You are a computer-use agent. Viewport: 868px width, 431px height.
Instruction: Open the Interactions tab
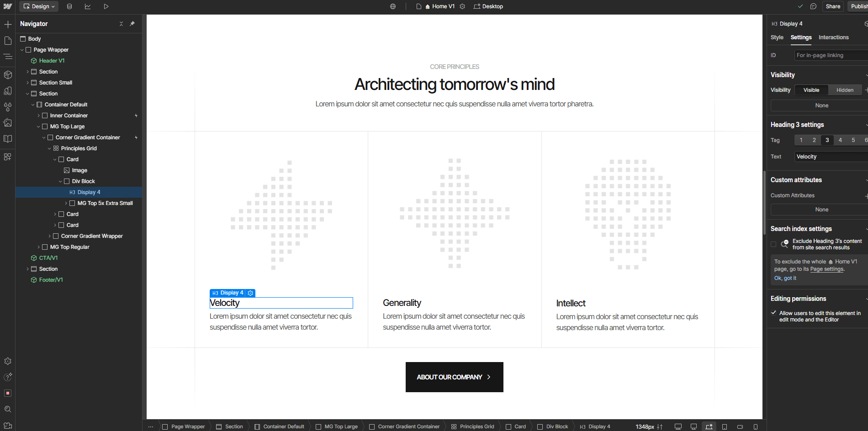coord(834,37)
